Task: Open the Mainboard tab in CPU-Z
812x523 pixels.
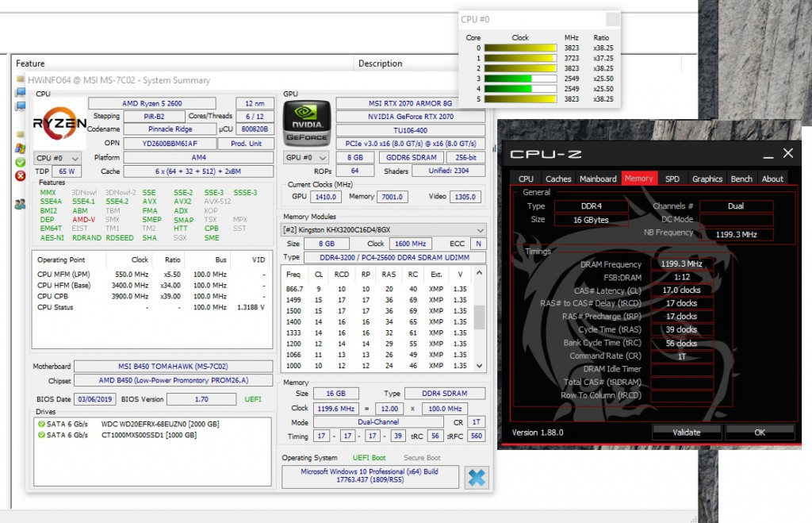Action: pyautogui.click(x=597, y=179)
